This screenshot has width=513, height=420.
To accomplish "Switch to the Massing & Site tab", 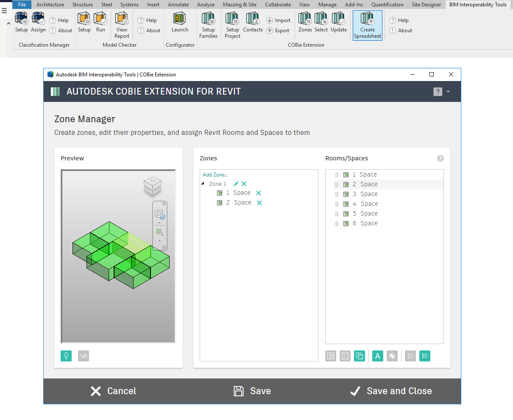I will (x=240, y=5).
